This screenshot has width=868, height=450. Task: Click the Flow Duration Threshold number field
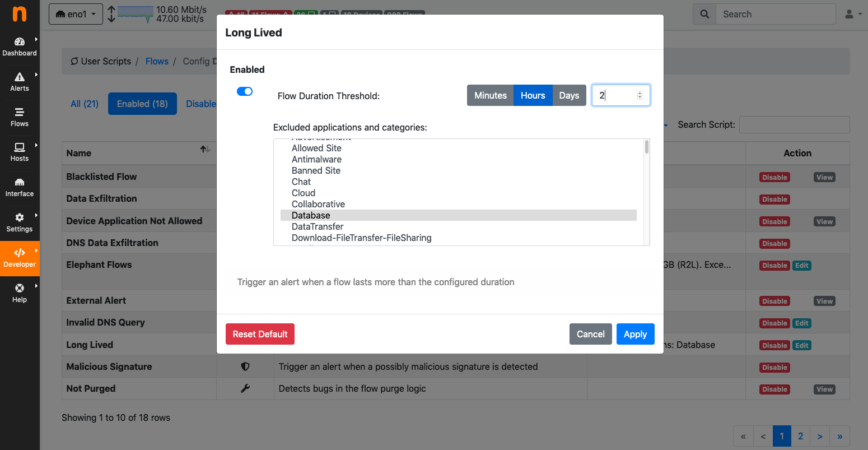coord(620,95)
